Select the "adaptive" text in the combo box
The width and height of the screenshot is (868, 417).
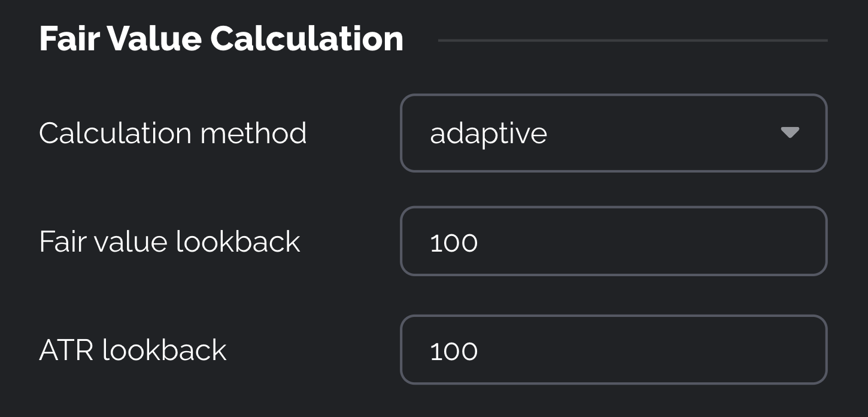(x=488, y=133)
